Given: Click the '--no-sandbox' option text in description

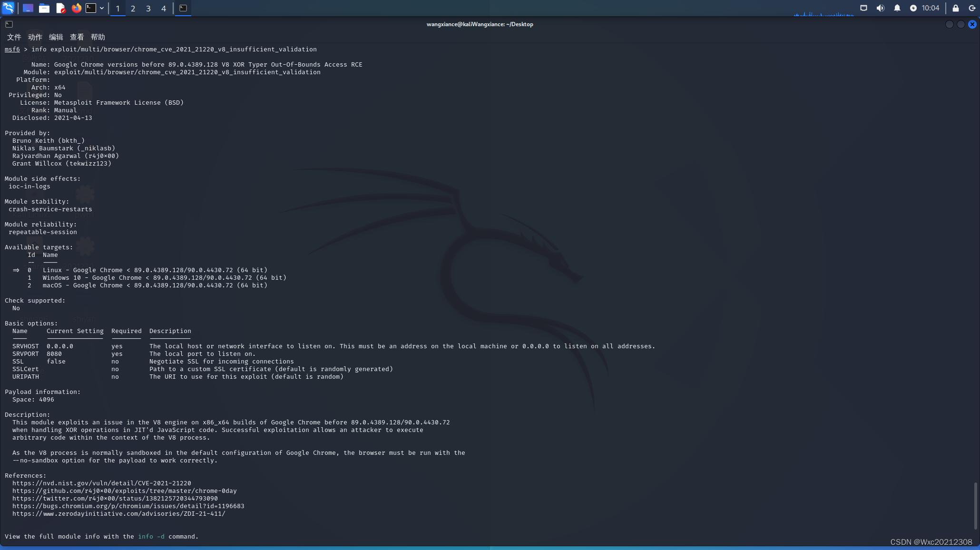Looking at the screenshot, I should point(35,461).
